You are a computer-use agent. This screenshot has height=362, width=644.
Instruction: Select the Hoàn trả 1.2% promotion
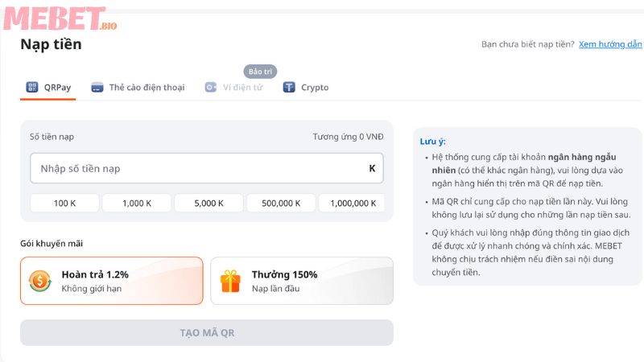coord(111,281)
